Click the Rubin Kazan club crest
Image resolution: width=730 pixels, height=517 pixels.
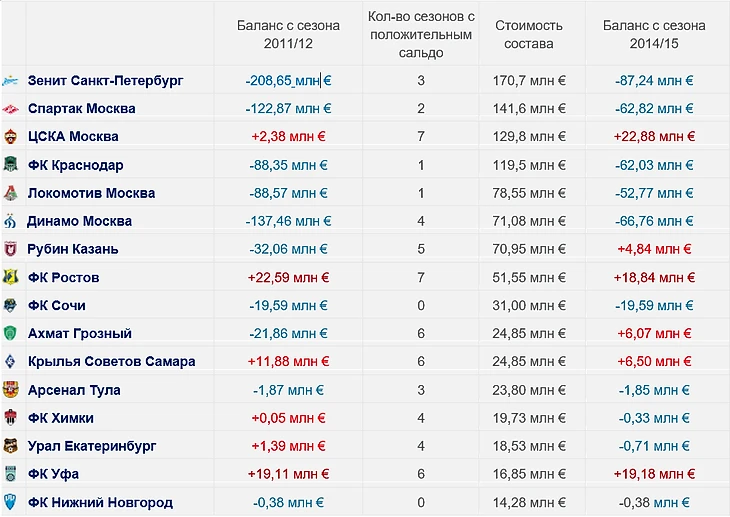tap(10, 249)
